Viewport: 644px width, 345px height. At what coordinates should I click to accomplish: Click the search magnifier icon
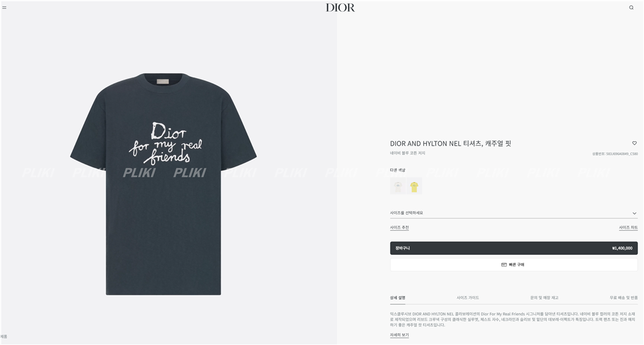(631, 7)
